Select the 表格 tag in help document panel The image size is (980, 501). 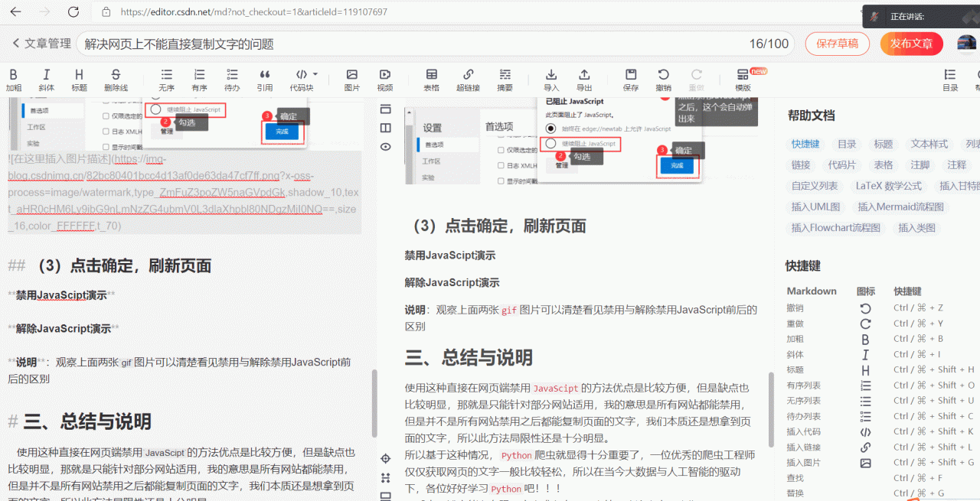click(x=884, y=164)
